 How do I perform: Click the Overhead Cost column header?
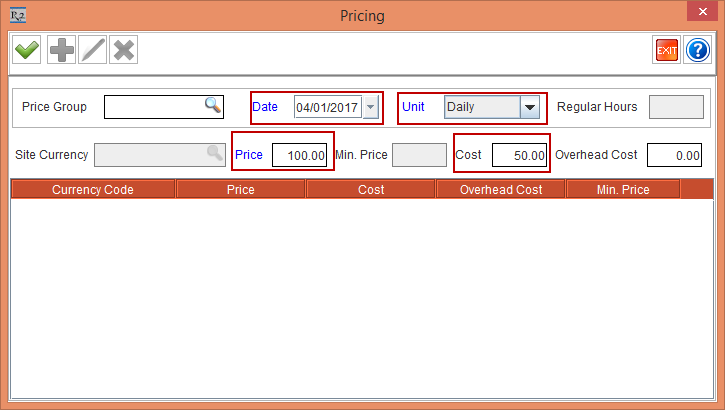(501, 189)
